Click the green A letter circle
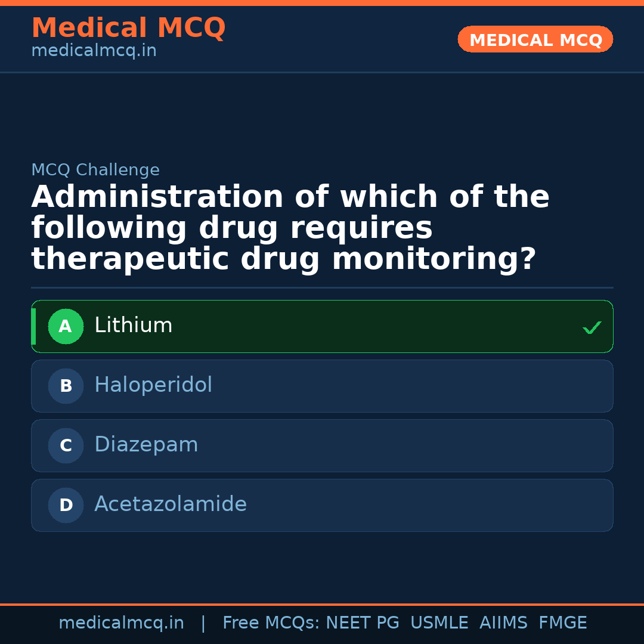This screenshot has height=644, width=644. [66, 326]
